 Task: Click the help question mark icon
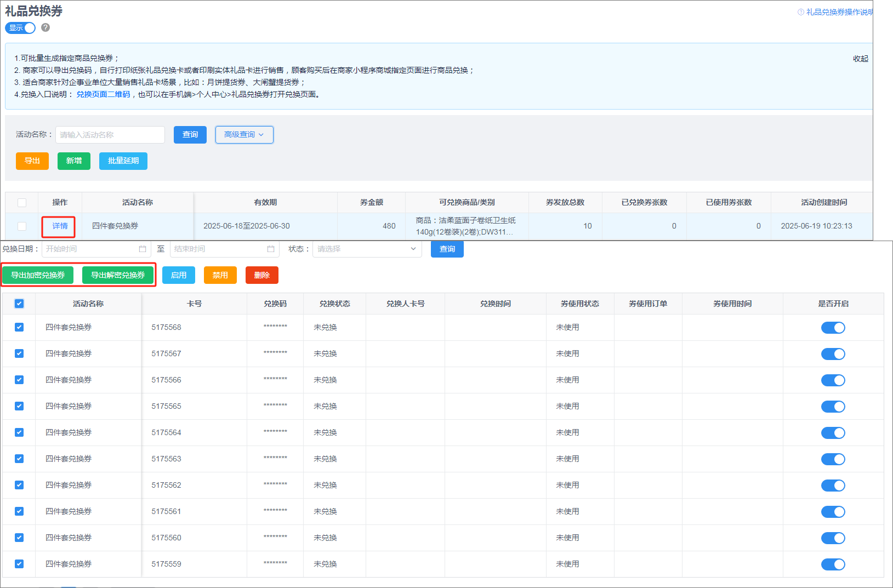click(45, 27)
